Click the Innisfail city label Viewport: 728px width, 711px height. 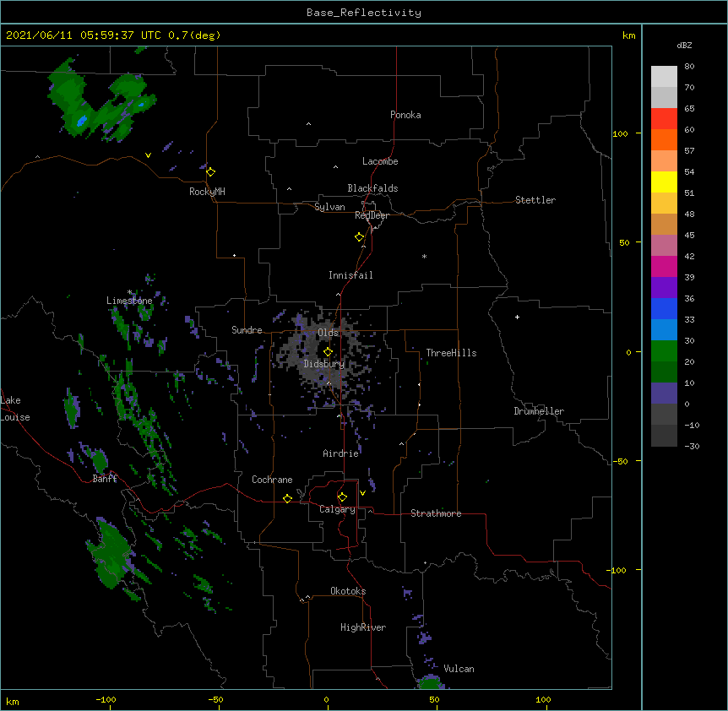[350, 275]
